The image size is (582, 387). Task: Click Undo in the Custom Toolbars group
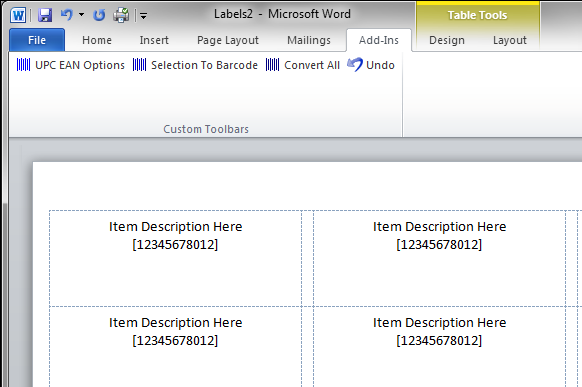coord(380,65)
